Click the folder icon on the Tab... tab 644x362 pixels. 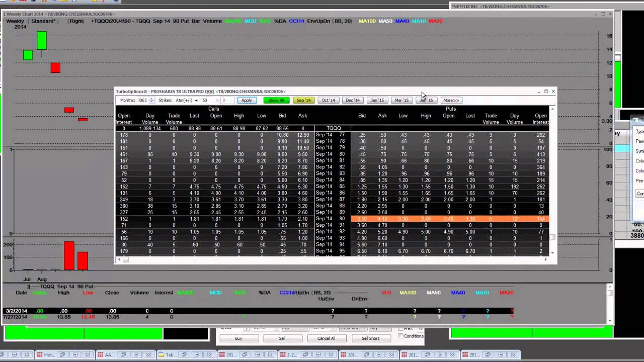point(161,354)
